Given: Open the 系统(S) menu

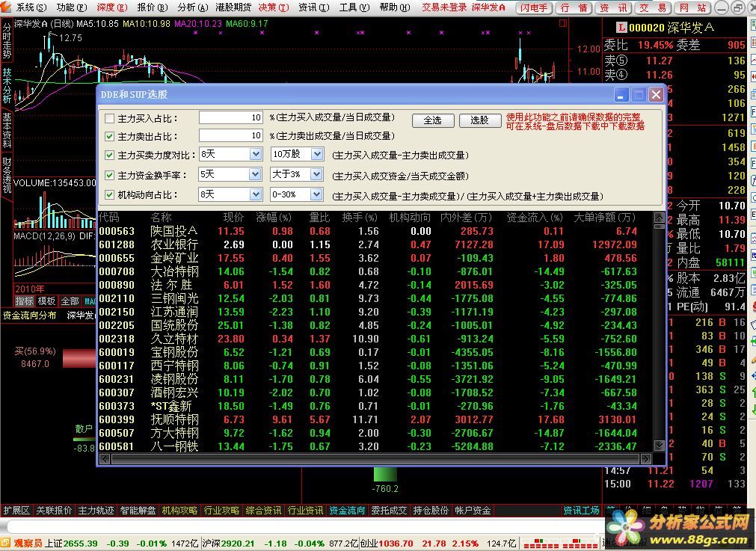Looking at the screenshot, I should click(31, 7).
